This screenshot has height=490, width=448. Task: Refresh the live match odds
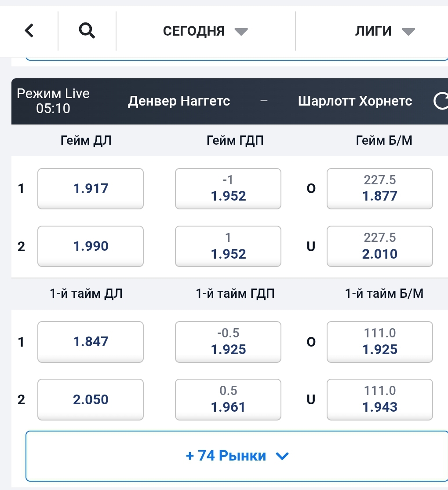441,101
